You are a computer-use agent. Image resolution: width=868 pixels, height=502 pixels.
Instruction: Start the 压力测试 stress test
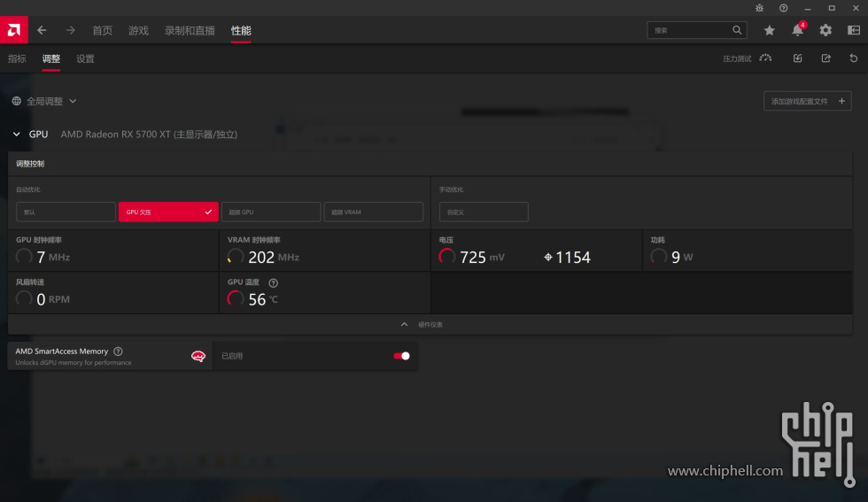(748, 58)
